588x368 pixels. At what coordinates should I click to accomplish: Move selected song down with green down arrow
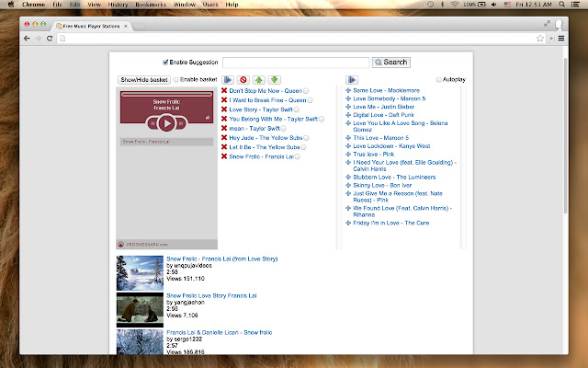(275, 80)
